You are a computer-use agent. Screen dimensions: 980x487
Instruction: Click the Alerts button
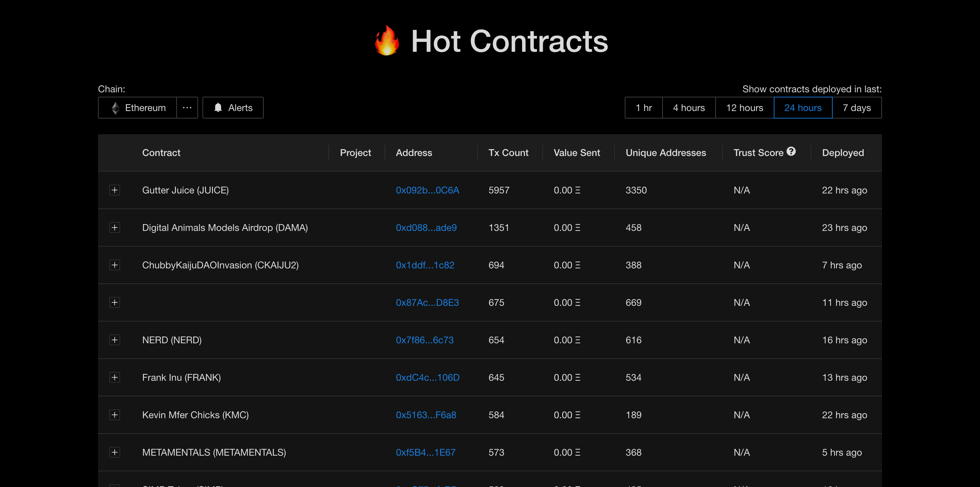tap(233, 108)
